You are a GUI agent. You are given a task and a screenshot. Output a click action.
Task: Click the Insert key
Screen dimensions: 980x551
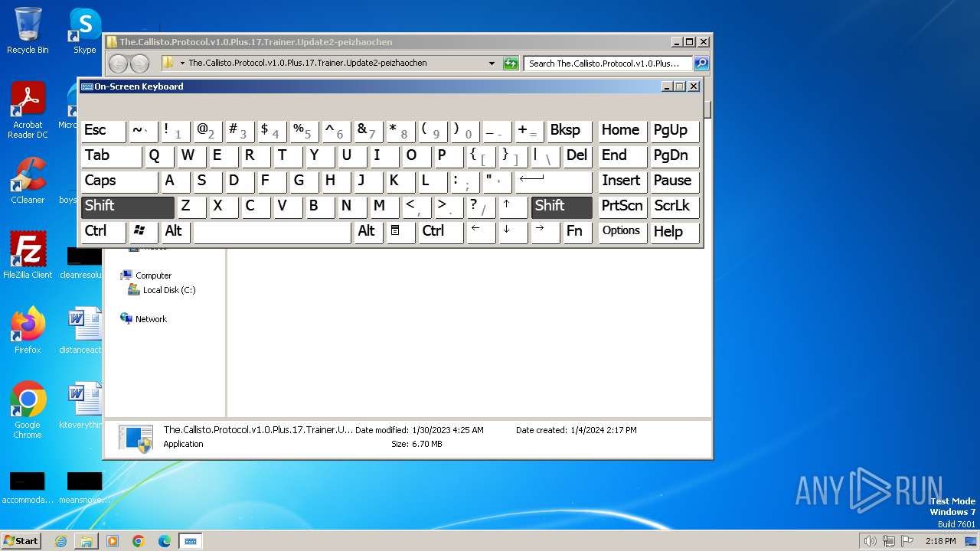pyautogui.click(x=622, y=181)
